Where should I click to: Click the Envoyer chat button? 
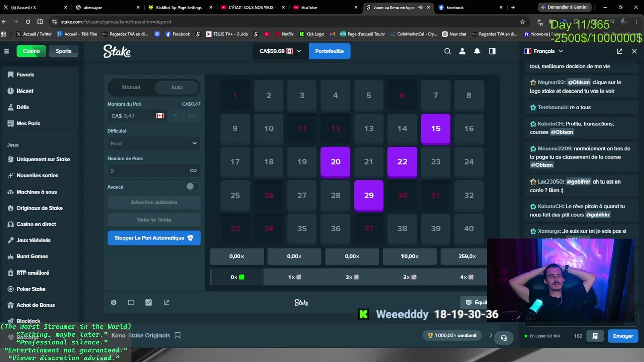point(623,336)
